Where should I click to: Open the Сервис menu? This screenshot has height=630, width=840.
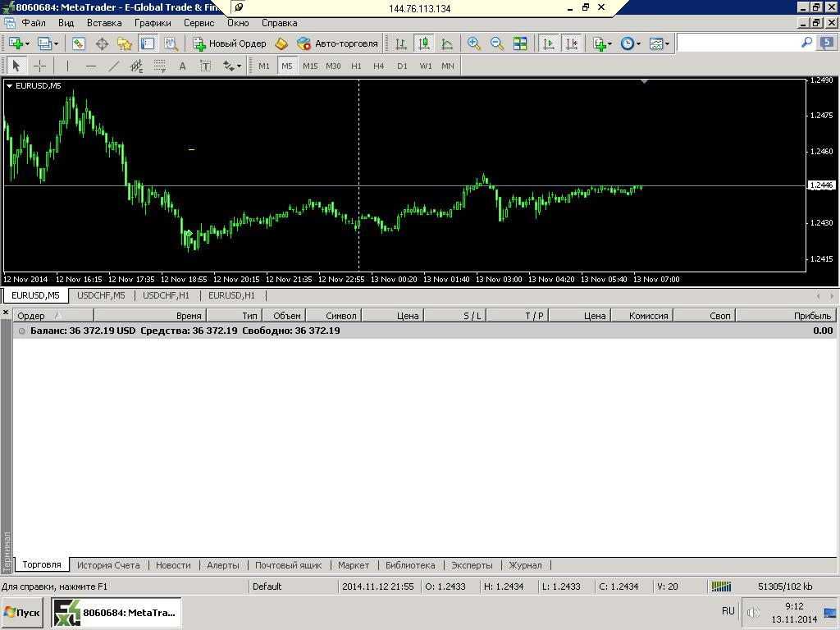199,23
